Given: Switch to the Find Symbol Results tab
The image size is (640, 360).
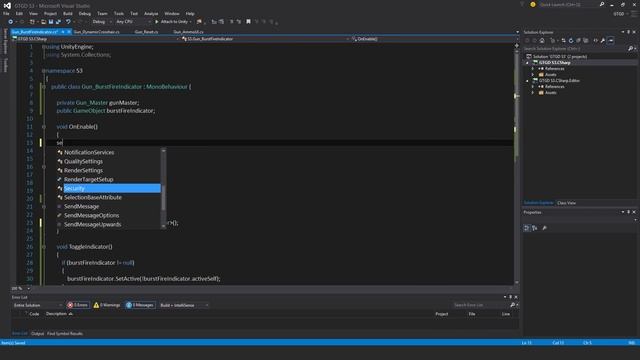Looking at the screenshot, I should [x=65, y=333].
